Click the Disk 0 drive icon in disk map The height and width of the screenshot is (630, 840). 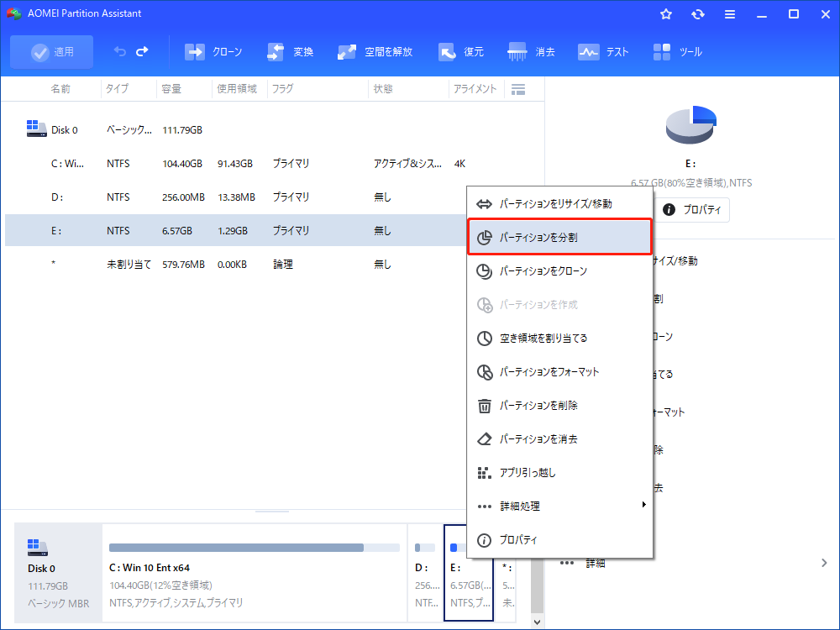tap(38, 548)
